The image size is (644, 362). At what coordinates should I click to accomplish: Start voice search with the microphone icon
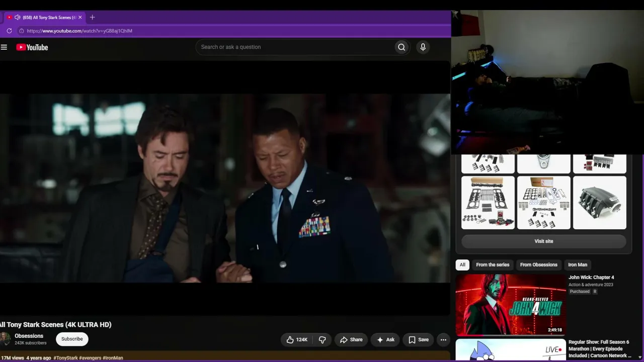coord(423,47)
